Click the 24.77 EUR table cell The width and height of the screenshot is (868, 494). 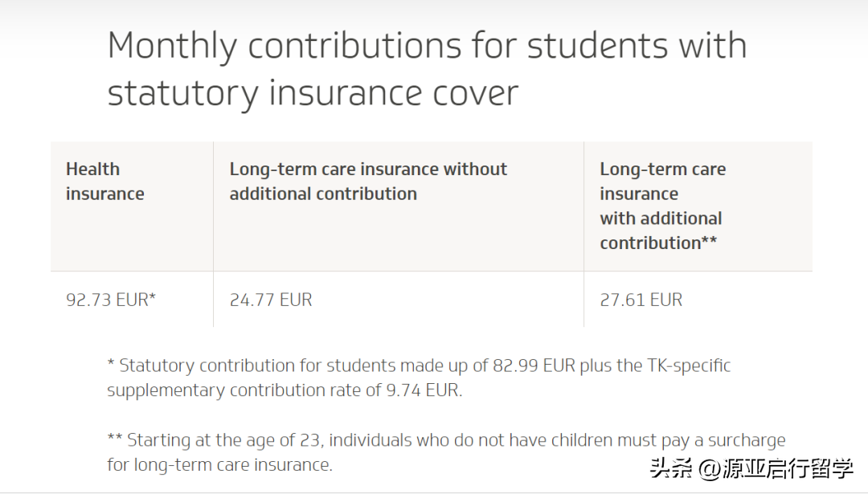coord(271,300)
